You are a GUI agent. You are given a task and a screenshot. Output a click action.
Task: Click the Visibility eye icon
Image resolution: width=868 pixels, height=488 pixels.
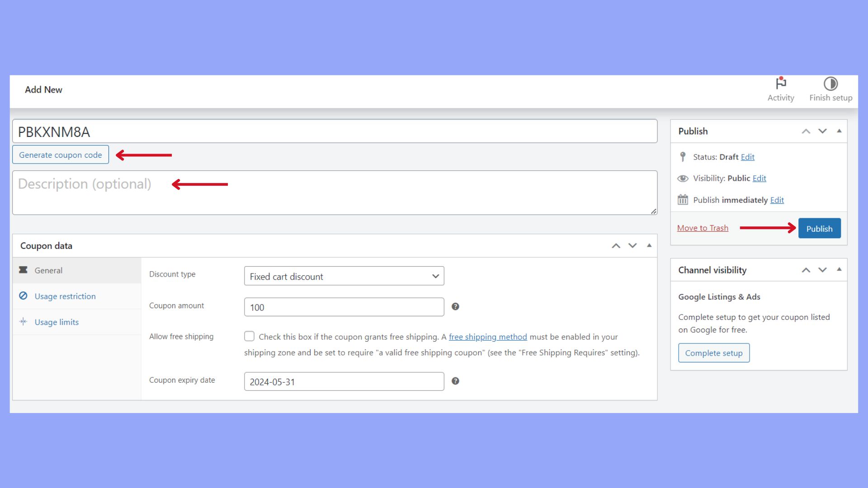pos(683,178)
